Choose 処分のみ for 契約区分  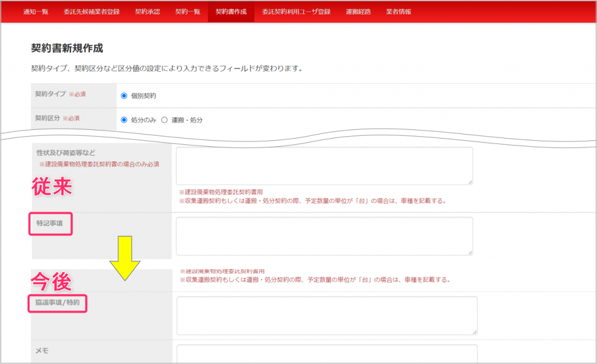tap(124, 120)
